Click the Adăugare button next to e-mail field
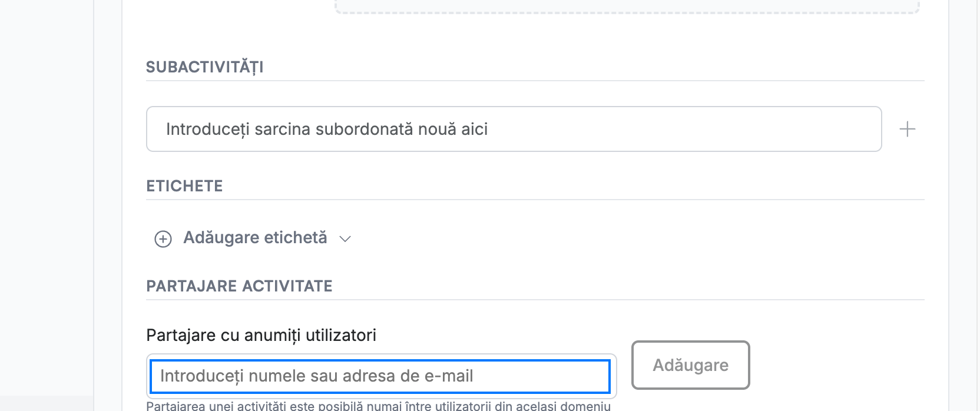Image resolution: width=980 pixels, height=411 pixels. point(690,365)
